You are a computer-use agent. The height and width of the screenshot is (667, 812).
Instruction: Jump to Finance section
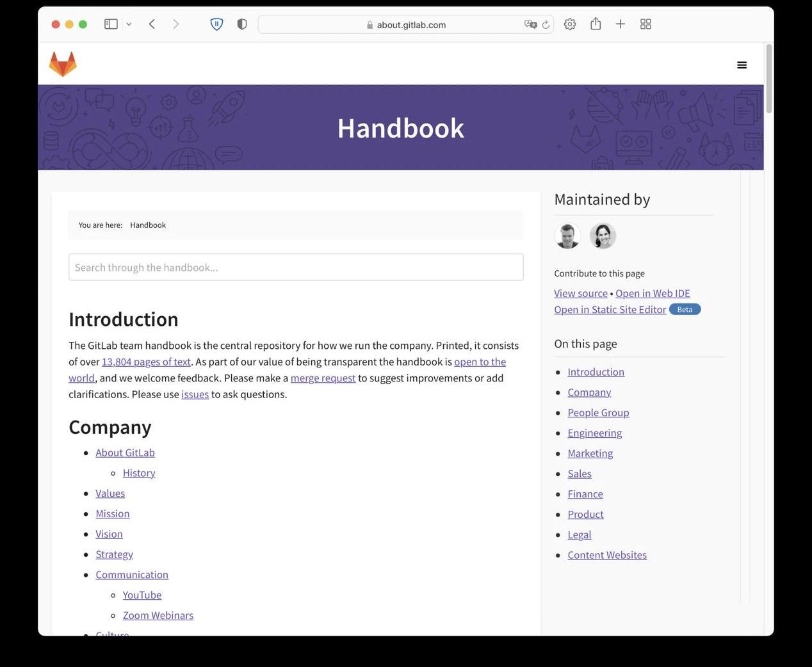[585, 494]
